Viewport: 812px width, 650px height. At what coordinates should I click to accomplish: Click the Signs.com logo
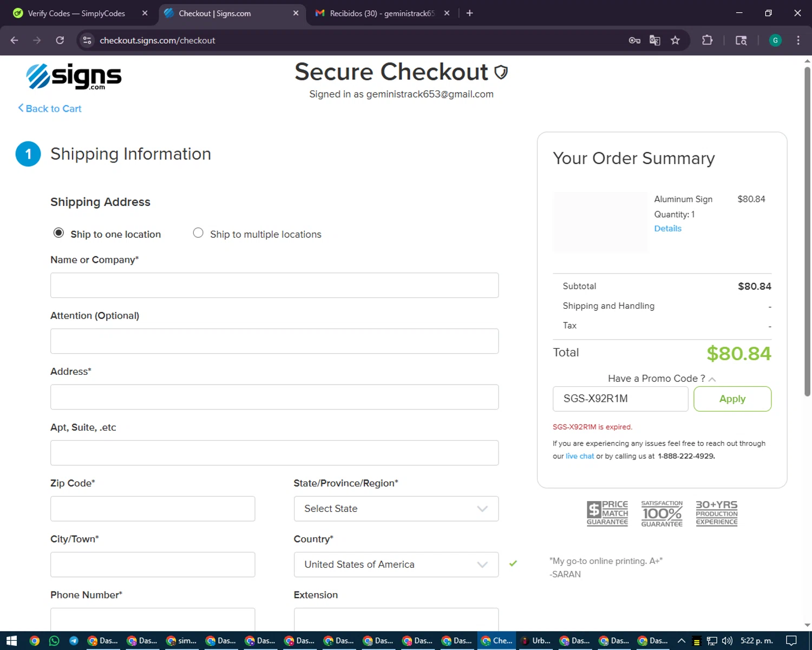point(74,76)
